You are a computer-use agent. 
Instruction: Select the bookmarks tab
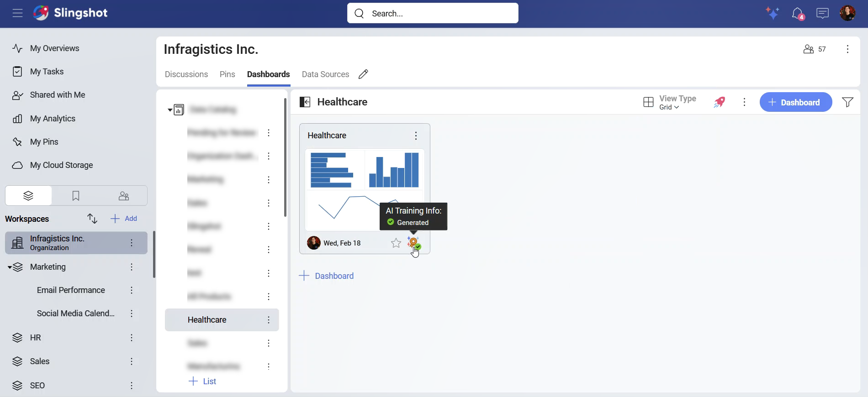[x=76, y=196]
